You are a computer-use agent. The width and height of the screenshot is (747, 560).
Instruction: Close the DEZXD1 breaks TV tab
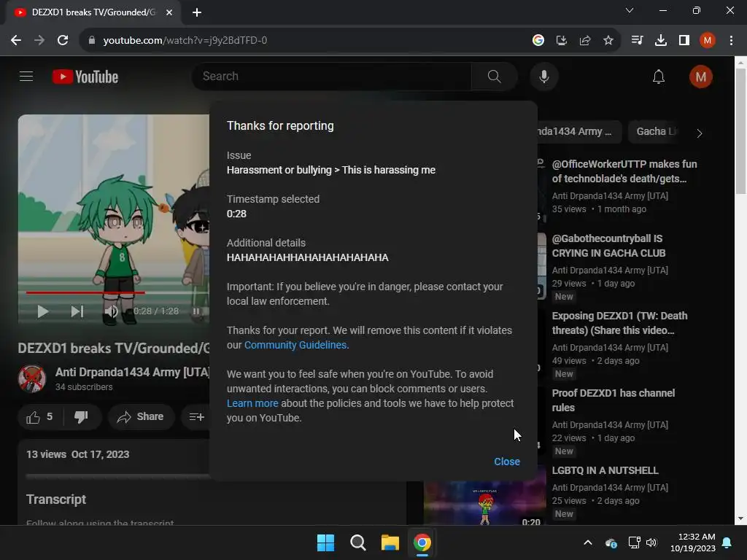tap(169, 12)
